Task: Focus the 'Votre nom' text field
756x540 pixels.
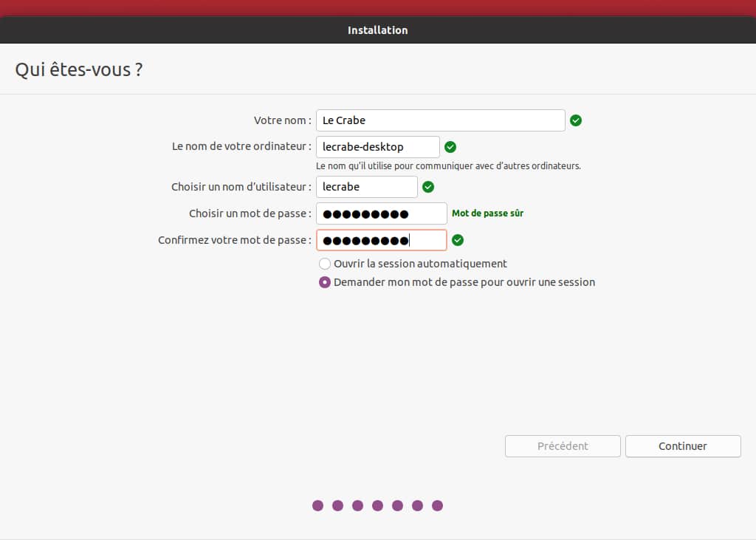Action: (x=440, y=120)
